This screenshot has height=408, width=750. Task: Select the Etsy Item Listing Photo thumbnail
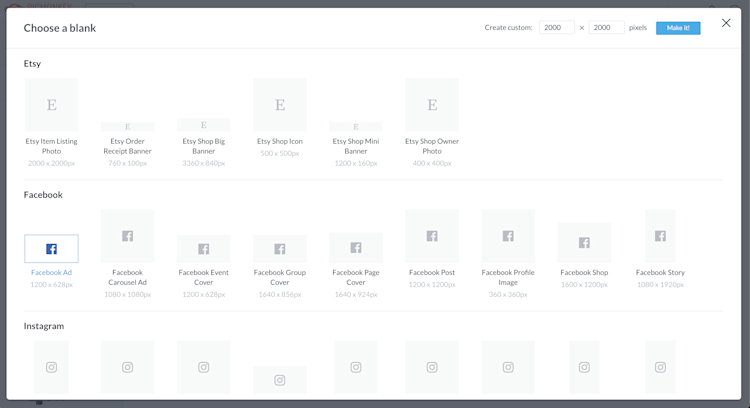(51, 105)
